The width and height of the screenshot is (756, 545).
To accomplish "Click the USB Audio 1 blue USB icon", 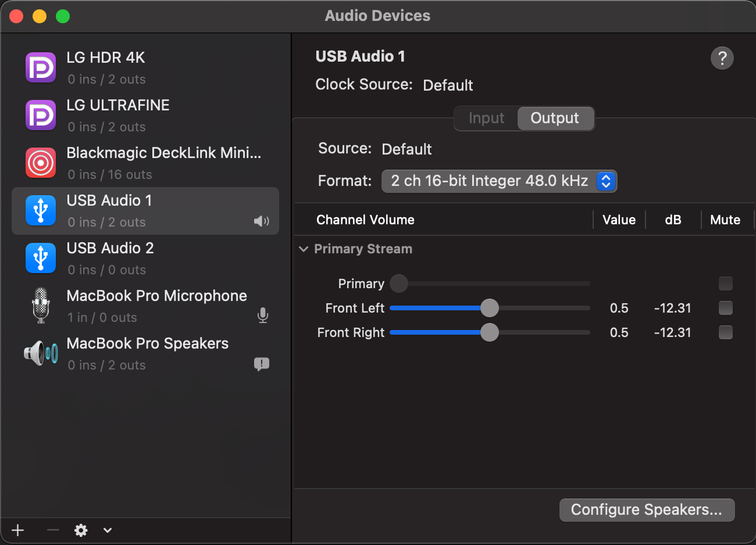I will (41, 211).
